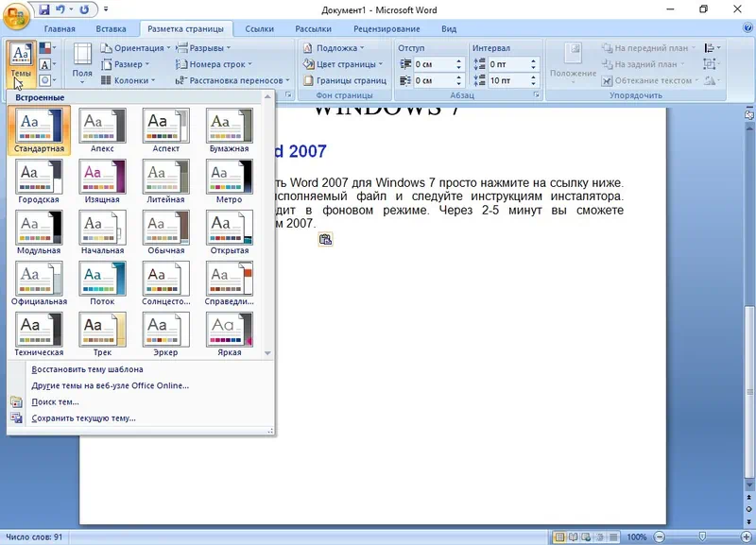Image resolution: width=756 pixels, height=545 pixels.
Task: Select the Метро theme thumbnail
Action: tap(229, 180)
